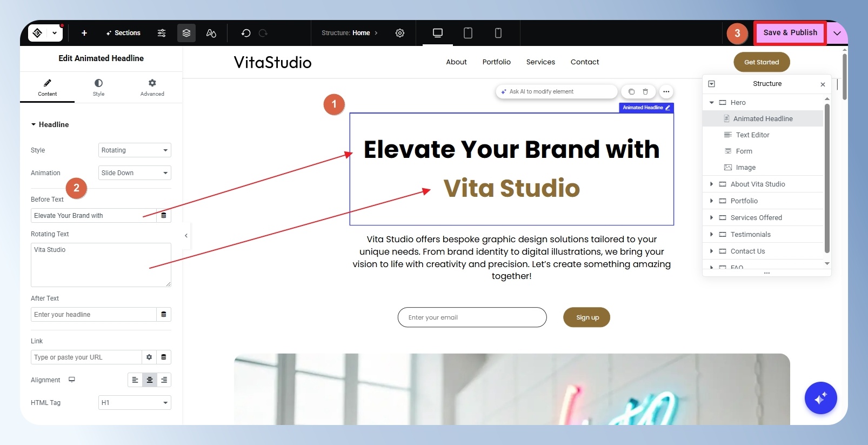The height and width of the screenshot is (445, 868).
Task: Click the Rotating Text textarea
Action: [x=101, y=265]
